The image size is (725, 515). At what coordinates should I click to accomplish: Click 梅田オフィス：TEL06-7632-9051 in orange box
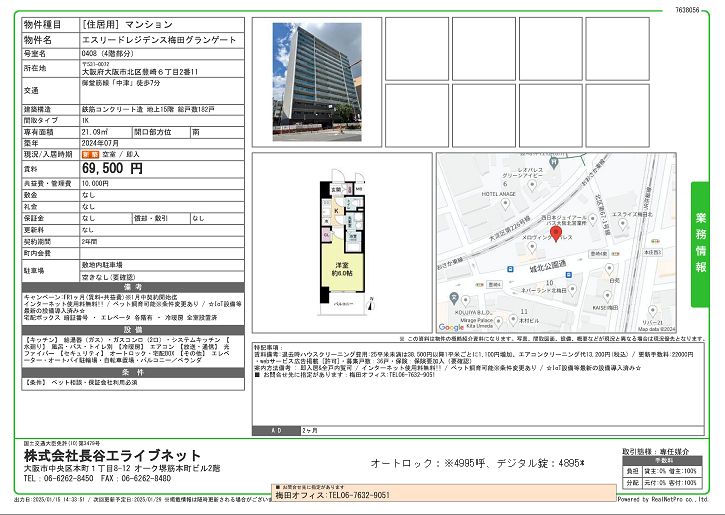click(x=333, y=495)
